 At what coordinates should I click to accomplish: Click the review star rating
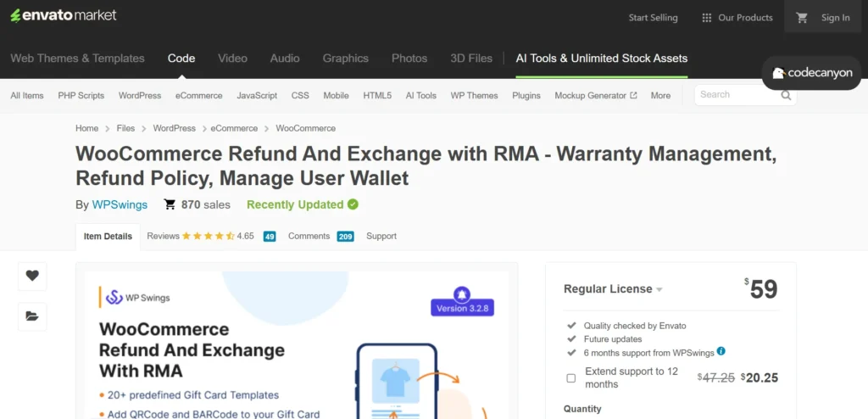coord(209,236)
